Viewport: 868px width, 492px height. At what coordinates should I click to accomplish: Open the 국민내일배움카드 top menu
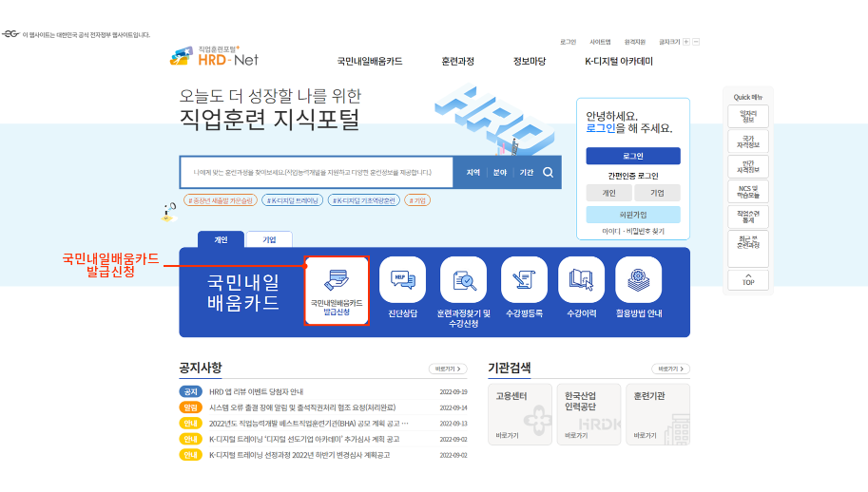point(370,62)
